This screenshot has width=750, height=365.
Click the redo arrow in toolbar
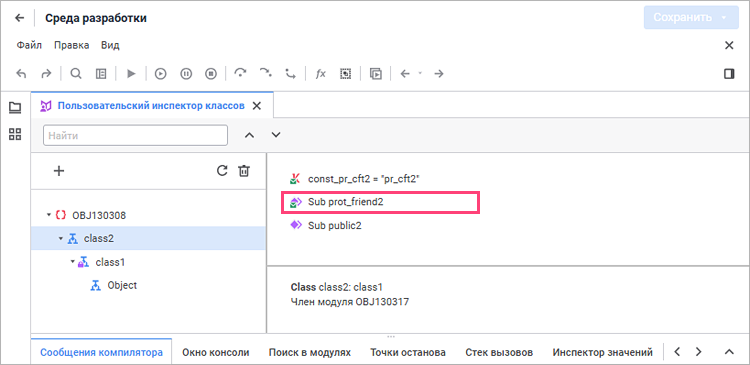click(46, 74)
